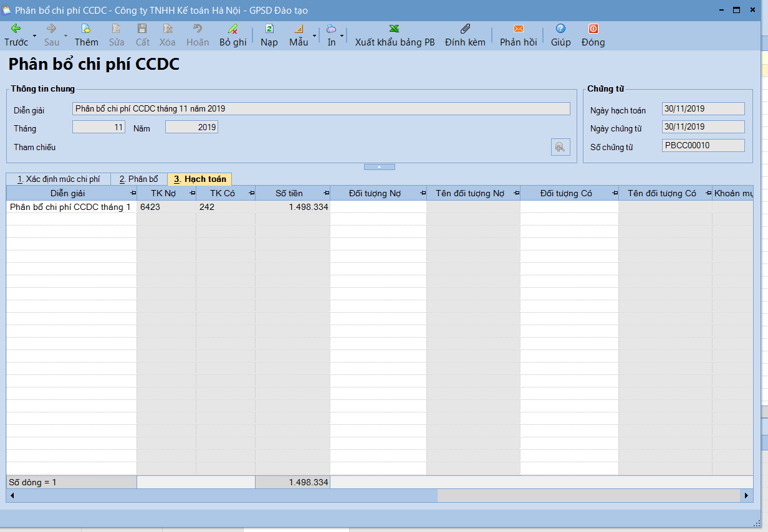Click the Năm field showing 2019

191,127
